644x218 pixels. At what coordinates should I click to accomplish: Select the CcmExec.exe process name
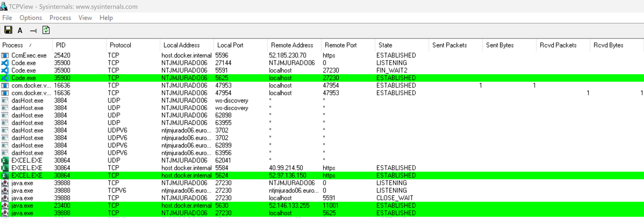pyautogui.click(x=29, y=55)
